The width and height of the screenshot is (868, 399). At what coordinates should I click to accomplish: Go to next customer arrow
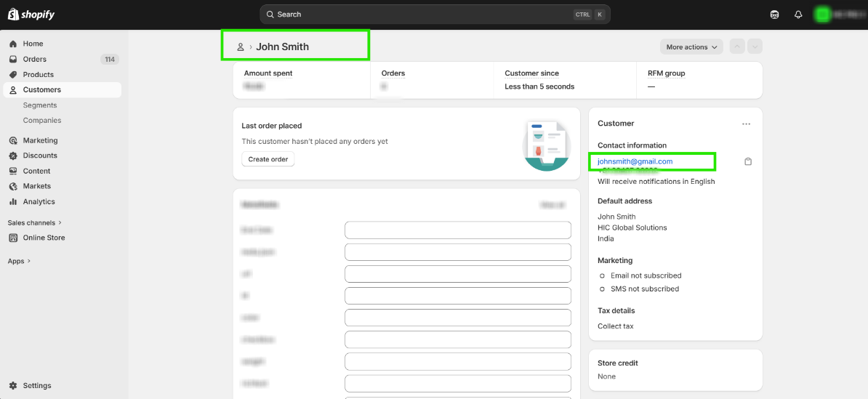755,47
